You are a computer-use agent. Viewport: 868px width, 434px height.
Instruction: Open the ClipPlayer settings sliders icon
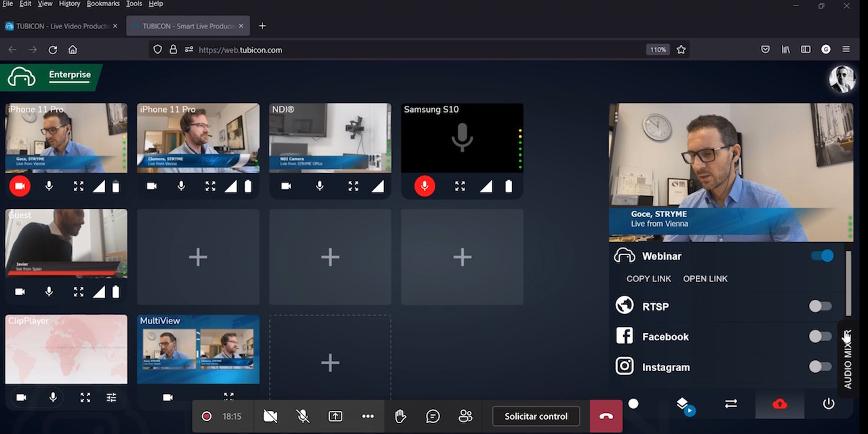click(x=111, y=397)
